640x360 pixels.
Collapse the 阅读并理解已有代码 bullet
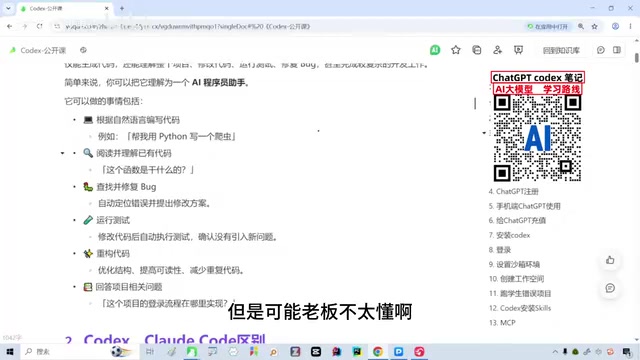point(62,153)
